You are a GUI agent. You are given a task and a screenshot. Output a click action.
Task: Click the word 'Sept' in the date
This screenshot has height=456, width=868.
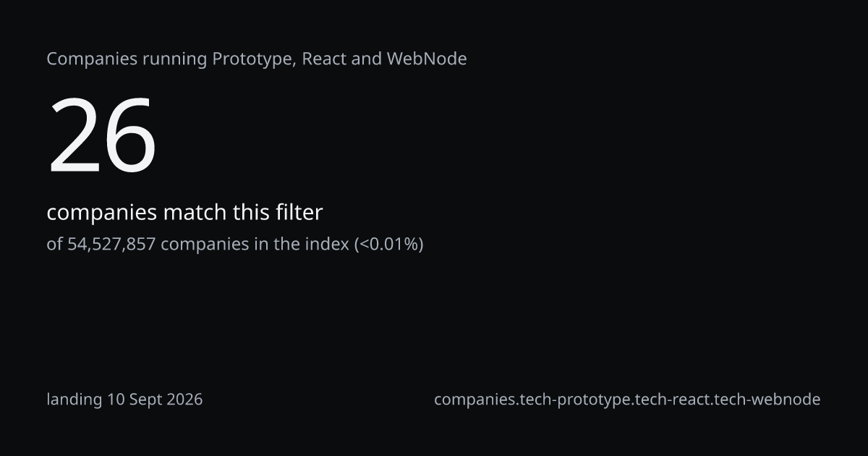coord(145,400)
